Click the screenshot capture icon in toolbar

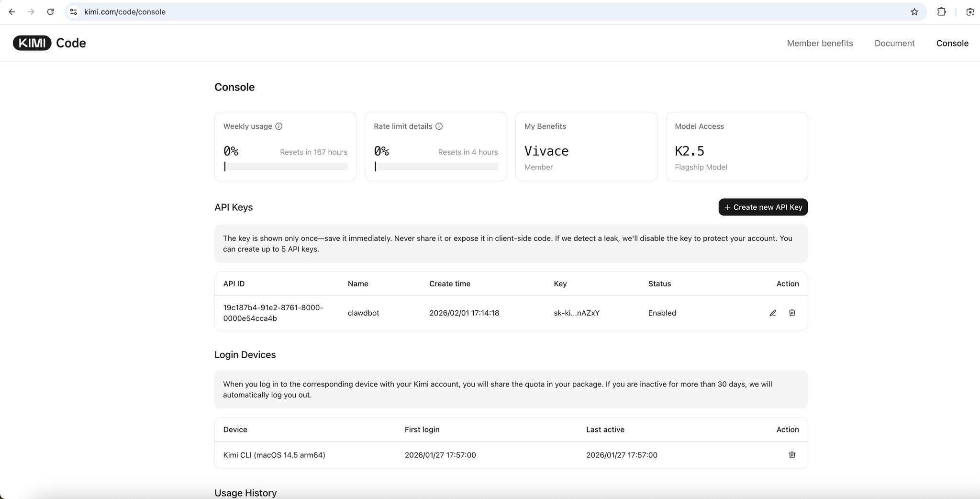[970, 12]
